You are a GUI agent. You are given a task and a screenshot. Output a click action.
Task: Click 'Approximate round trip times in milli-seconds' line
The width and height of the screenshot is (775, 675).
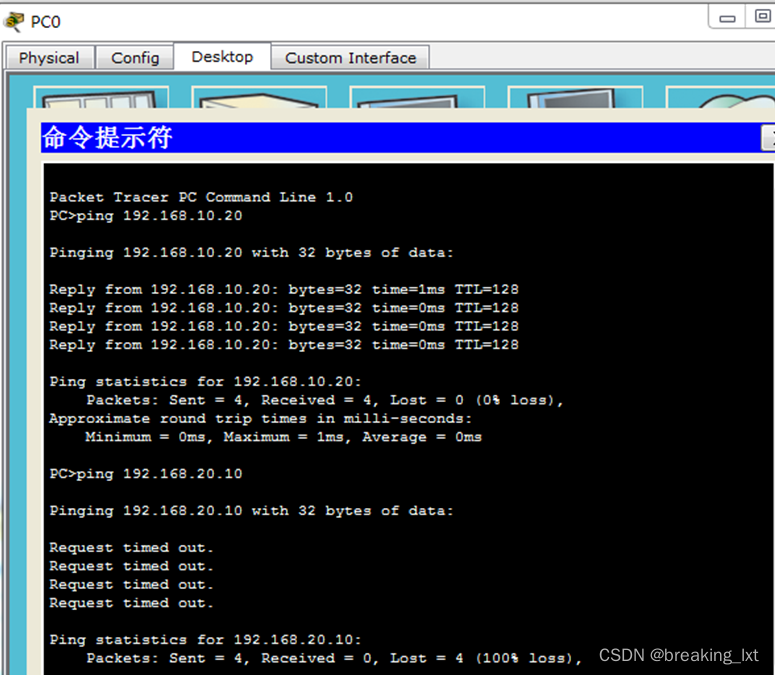[261, 419]
